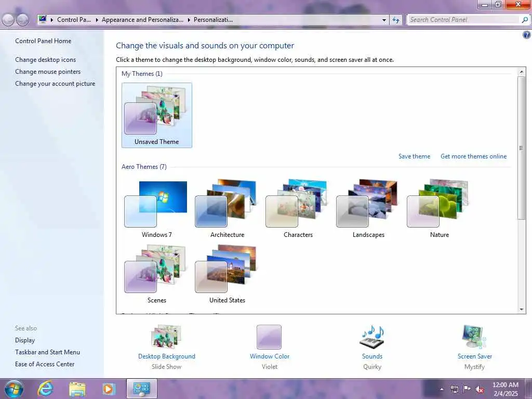This screenshot has height=399, width=532.
Task: Open Screen Saver settings icon
Action: pos(474,337)
